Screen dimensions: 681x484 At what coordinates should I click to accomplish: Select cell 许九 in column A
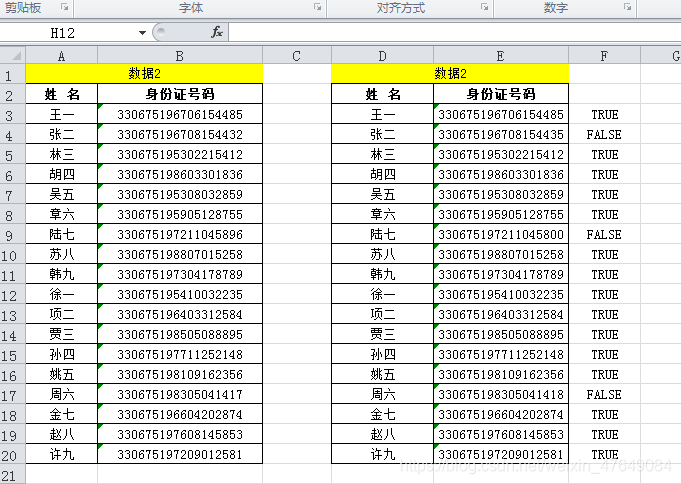62,454
